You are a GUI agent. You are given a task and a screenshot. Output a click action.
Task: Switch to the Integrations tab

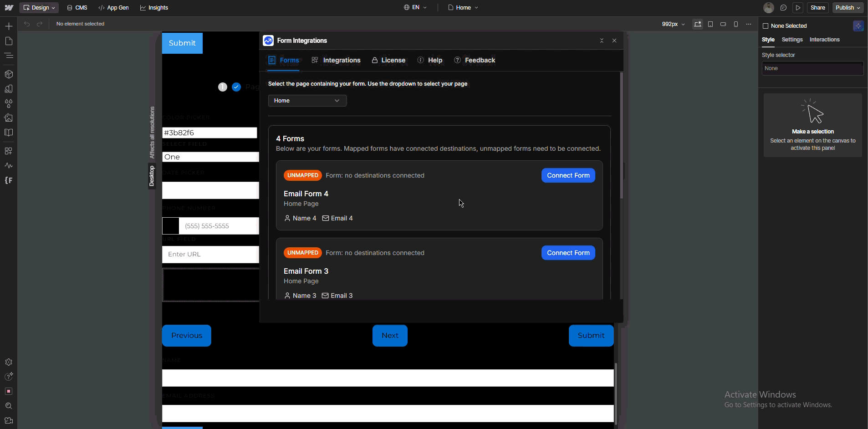(336, 60)
